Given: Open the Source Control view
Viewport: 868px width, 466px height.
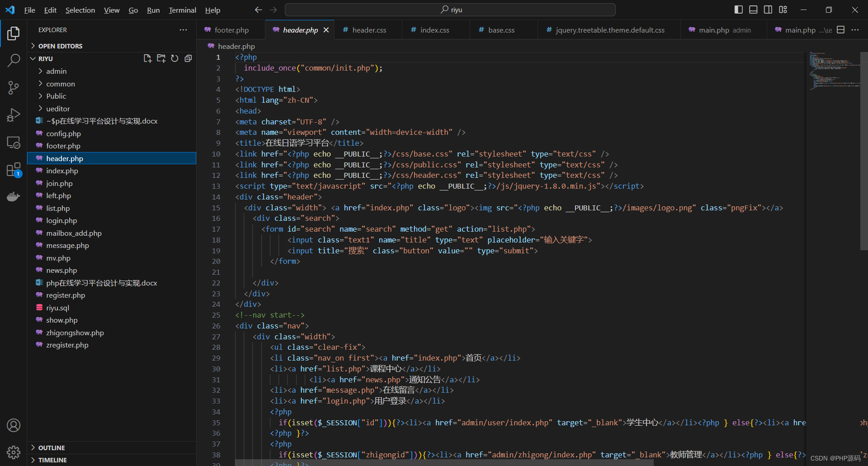Looking at the screenshot, I should [x=14, y=88].
